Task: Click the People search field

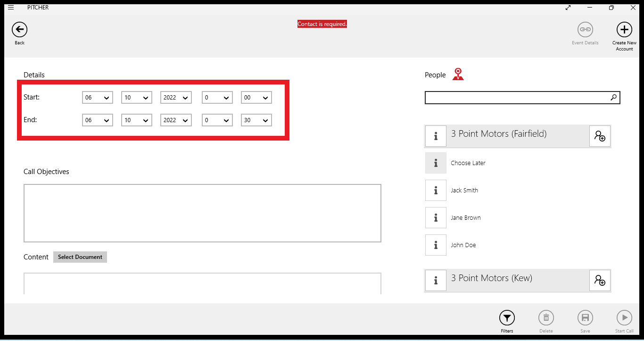Action: point(516,98)
